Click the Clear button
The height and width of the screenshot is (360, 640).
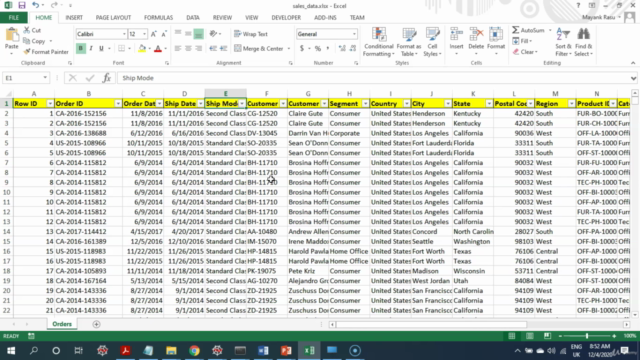[x=525, y=52]
